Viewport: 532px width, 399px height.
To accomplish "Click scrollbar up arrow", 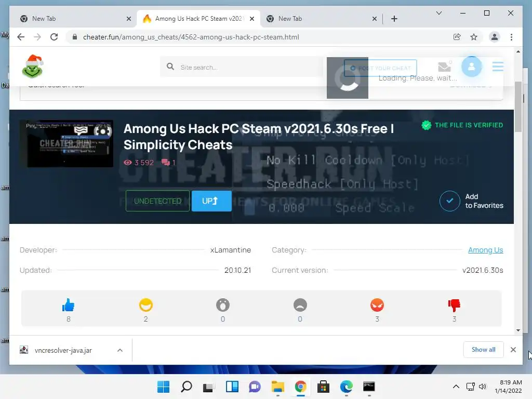I will [x=518, y=51].
